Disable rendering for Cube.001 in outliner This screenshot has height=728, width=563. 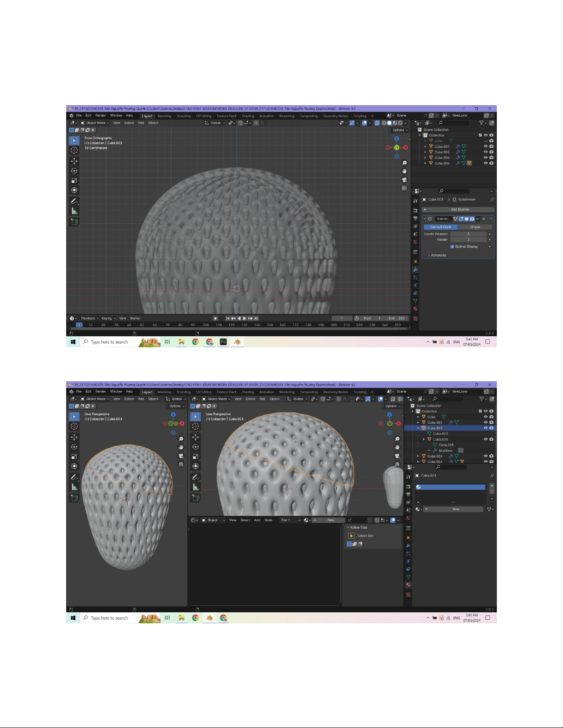[491, 147]
